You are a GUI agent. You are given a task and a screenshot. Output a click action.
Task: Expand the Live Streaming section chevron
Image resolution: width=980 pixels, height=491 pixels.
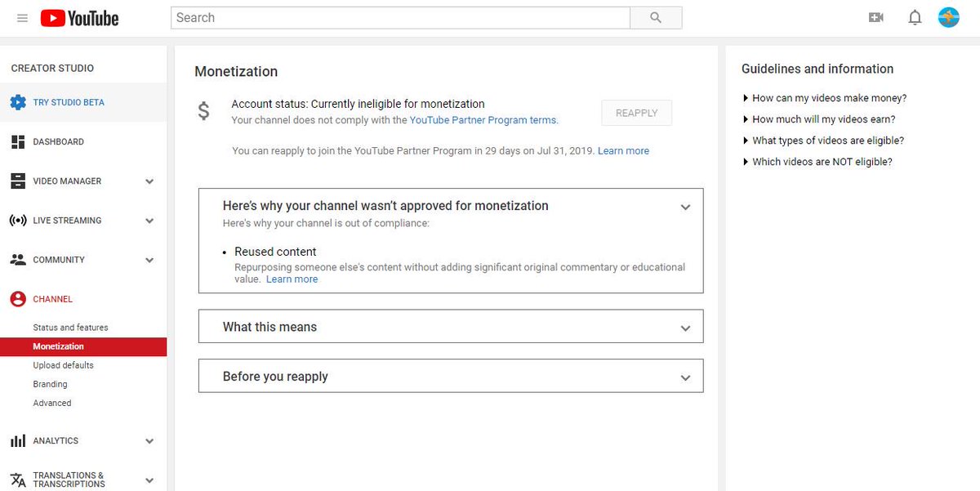click(149, 221)
